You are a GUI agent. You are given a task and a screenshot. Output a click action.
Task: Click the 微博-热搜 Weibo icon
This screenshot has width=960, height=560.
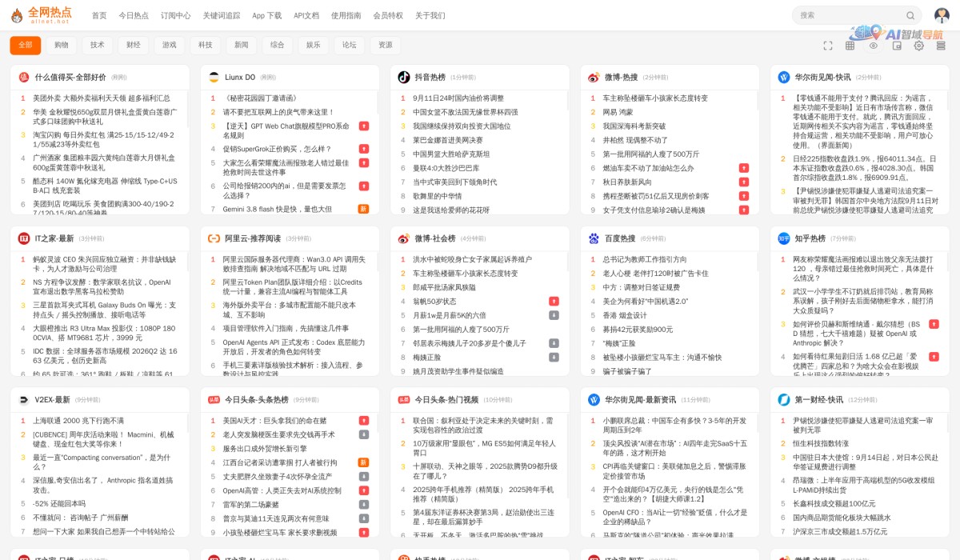(x=594, y=78)
